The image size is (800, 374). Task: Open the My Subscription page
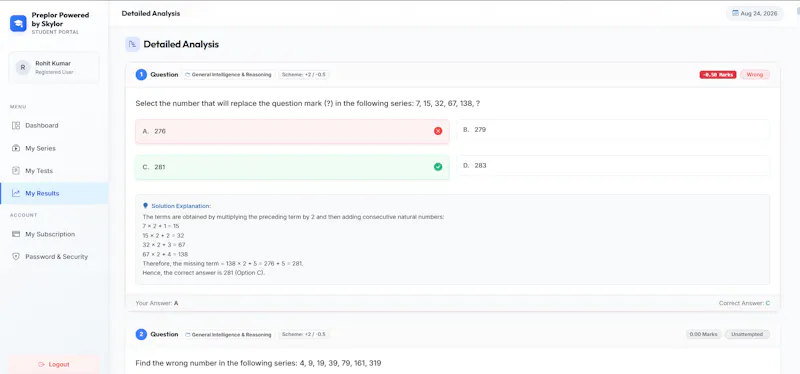tap(54, 234)
